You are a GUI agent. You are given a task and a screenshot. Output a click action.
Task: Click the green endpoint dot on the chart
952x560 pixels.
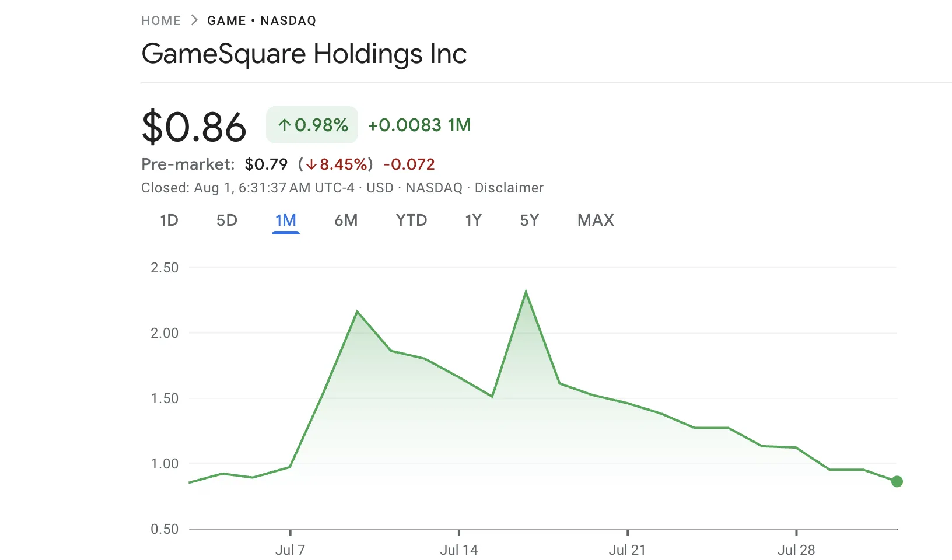coord(897,481)
